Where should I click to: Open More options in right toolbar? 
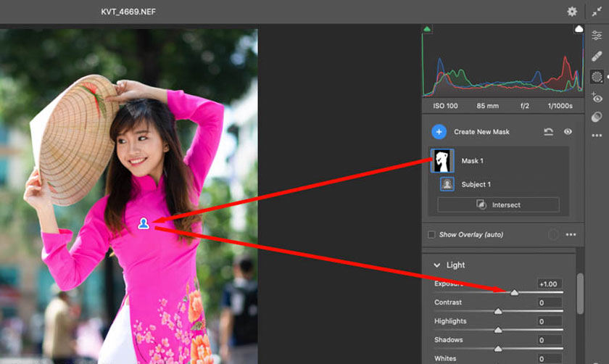click(597, 136)
